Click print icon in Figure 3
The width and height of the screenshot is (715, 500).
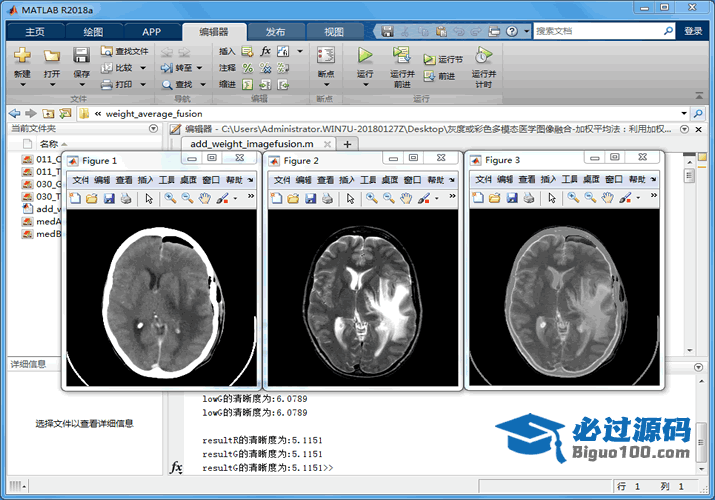[x=529, y=198]
